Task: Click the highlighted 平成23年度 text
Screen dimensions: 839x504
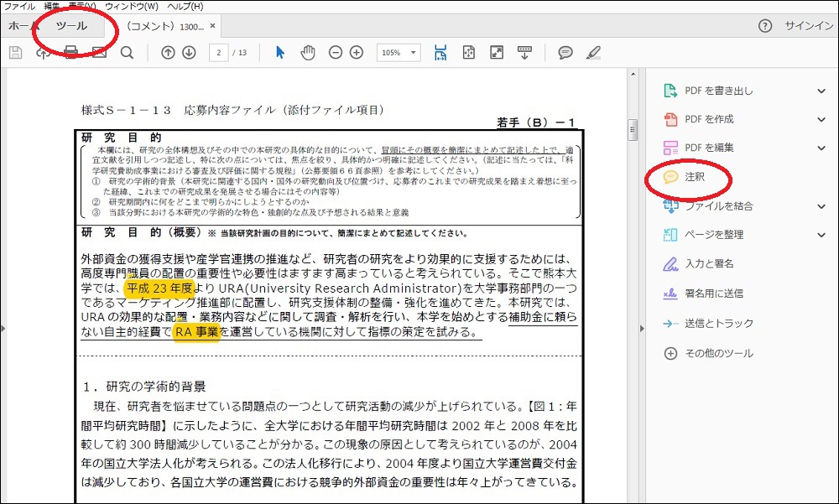Action: pos(159,288)
